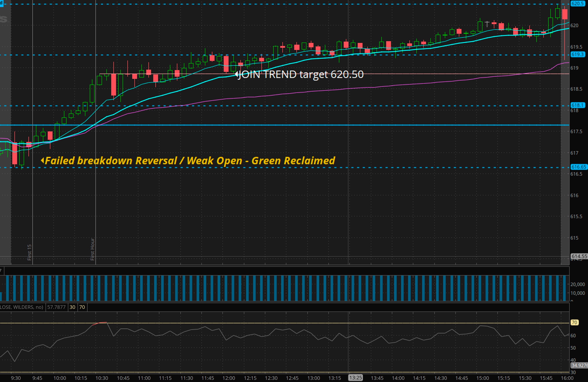
Task: Click the yellow 70 overbought axis bubble
Action: click(574, 322)
